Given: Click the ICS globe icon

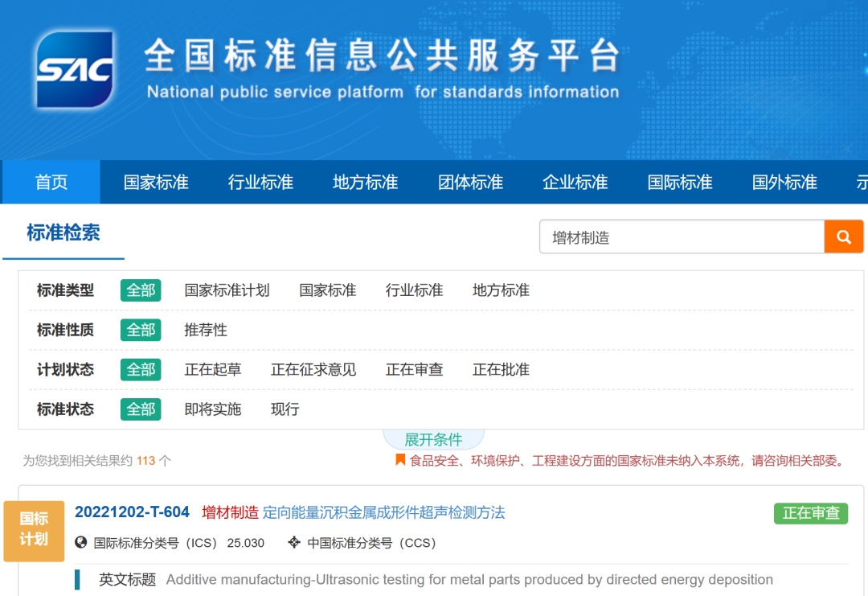Looking at the screenshot, I should 81,542.
